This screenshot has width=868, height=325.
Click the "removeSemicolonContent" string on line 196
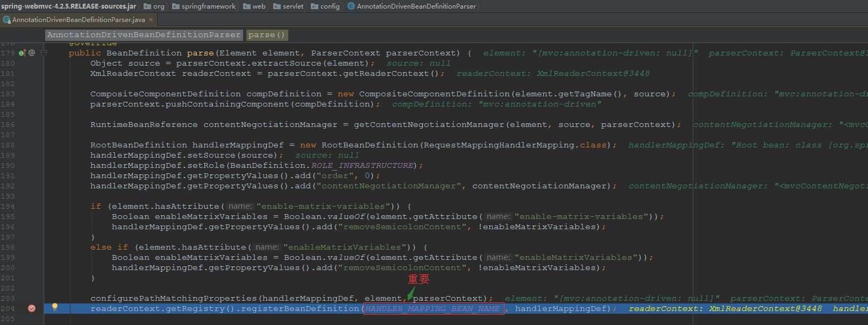coord(403,227)
